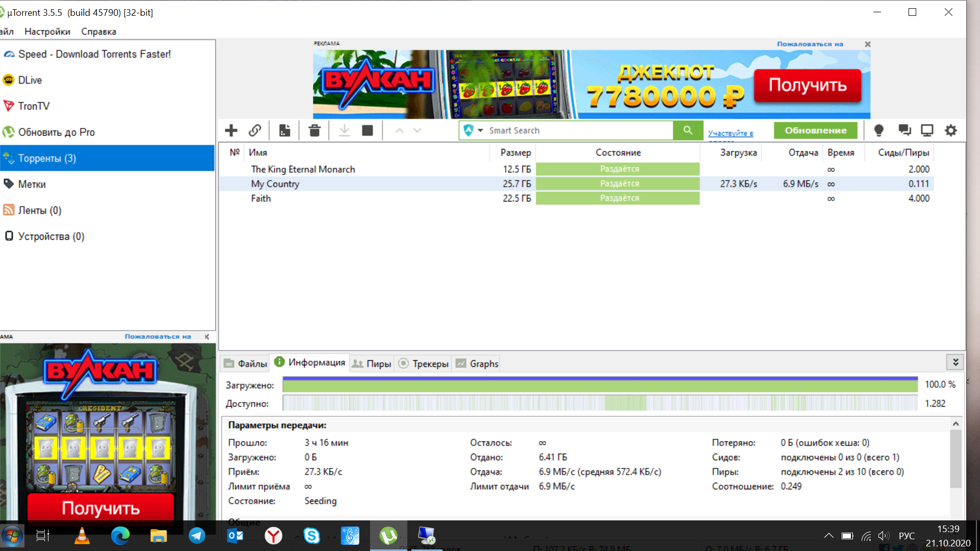The height and width of the screenshot is (551, 980).
Task: Sort torrents by Размер column header
Action: click(x=513, y=153)
